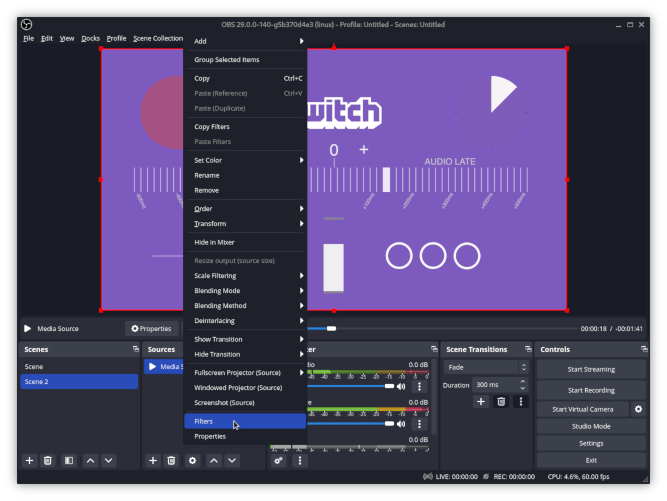Open the Docks menu
Viewport: 667px width, 501px height.
tap(90, 38)
